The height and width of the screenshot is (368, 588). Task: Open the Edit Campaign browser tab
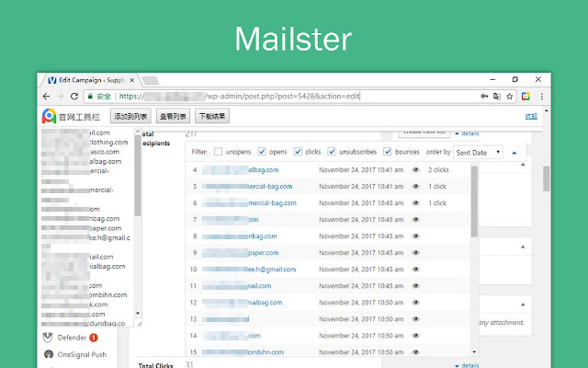click(x=86, y=80)
